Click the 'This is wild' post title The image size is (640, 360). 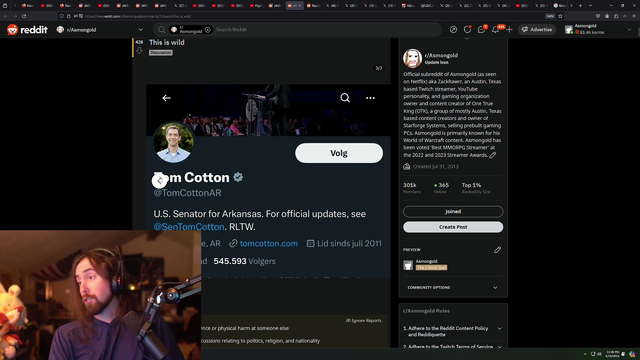pos(167,42)
